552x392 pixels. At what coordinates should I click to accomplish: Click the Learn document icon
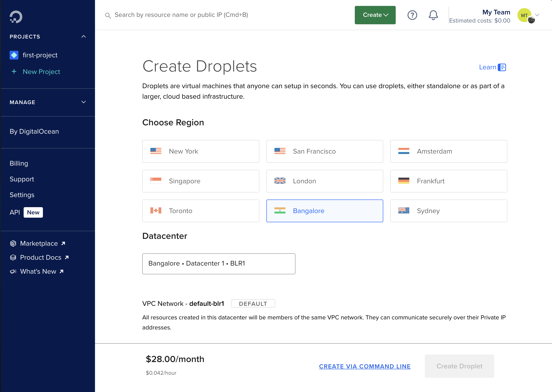coord(502,67)
